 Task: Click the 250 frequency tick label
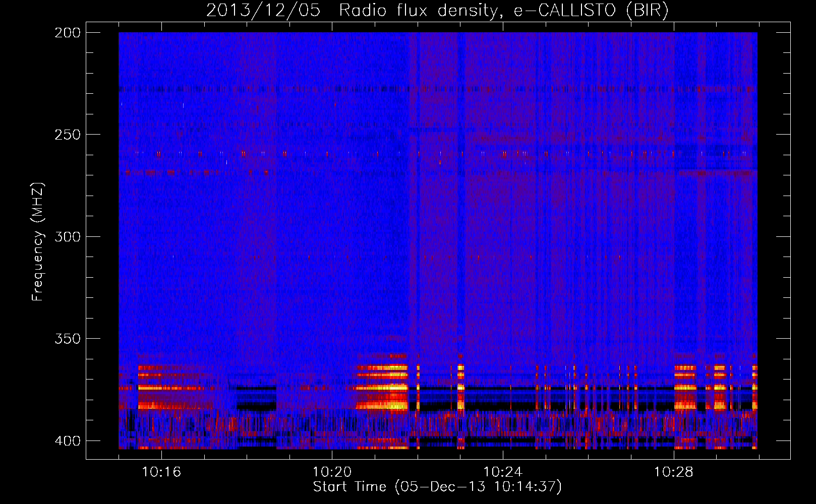[x=68, y=135]
